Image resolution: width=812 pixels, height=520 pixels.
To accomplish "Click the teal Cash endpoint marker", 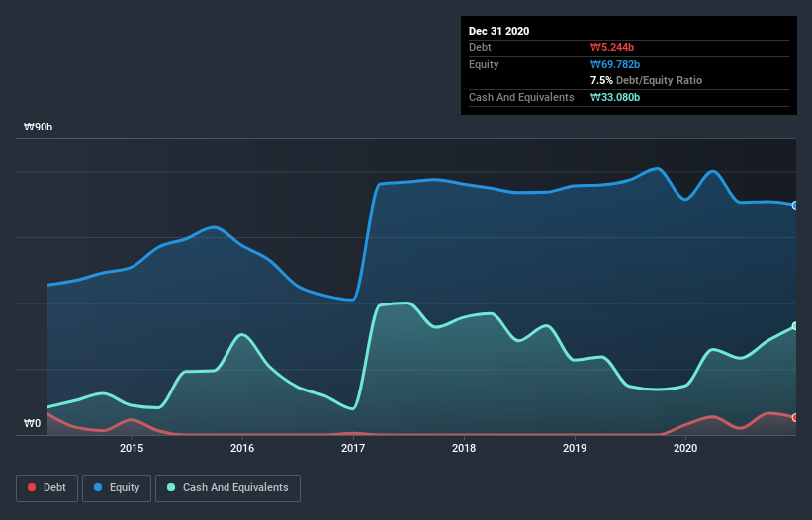I will (795, 326).
